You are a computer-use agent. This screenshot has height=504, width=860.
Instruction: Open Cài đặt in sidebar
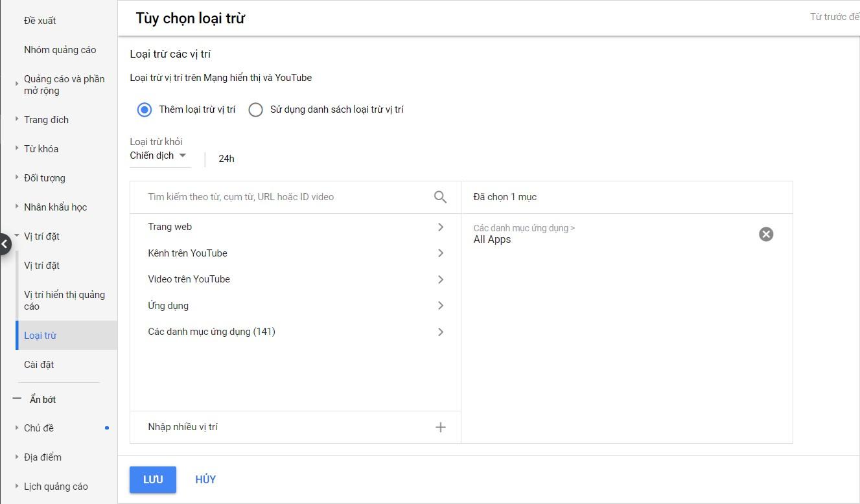point(39,365)
